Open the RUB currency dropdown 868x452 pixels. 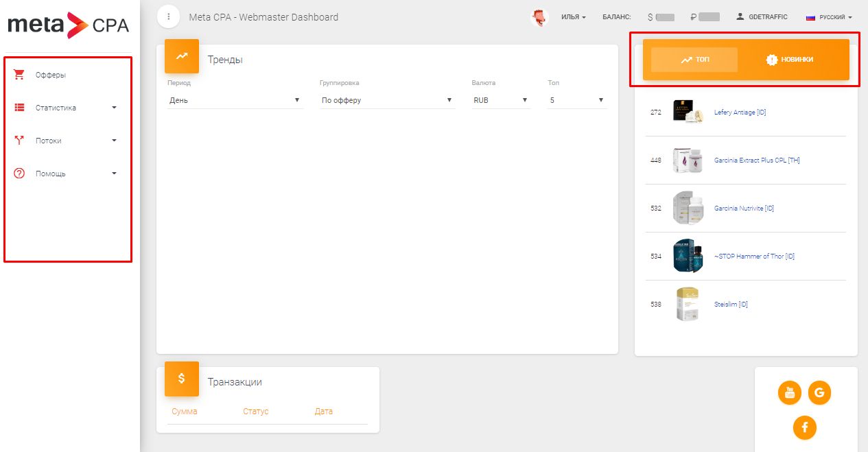click(x=500, y=100)
